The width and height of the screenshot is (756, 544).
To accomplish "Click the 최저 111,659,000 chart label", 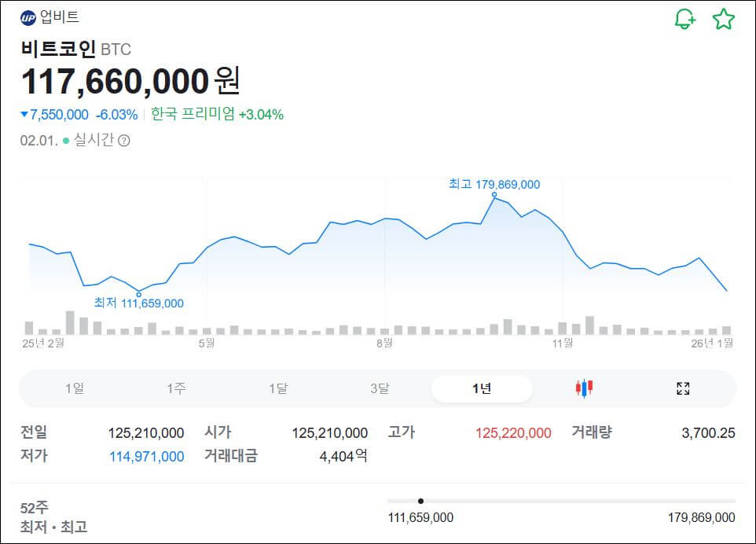I will point(139,303).
